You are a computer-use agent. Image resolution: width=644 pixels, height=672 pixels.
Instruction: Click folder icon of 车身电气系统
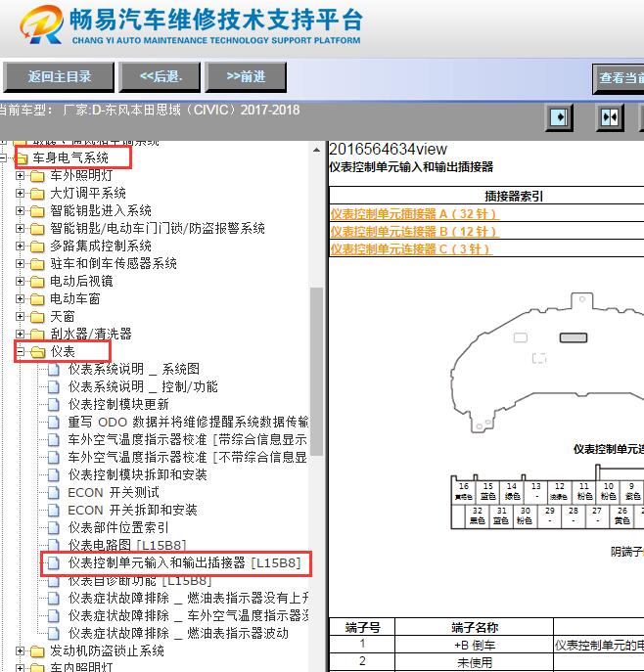21,158
